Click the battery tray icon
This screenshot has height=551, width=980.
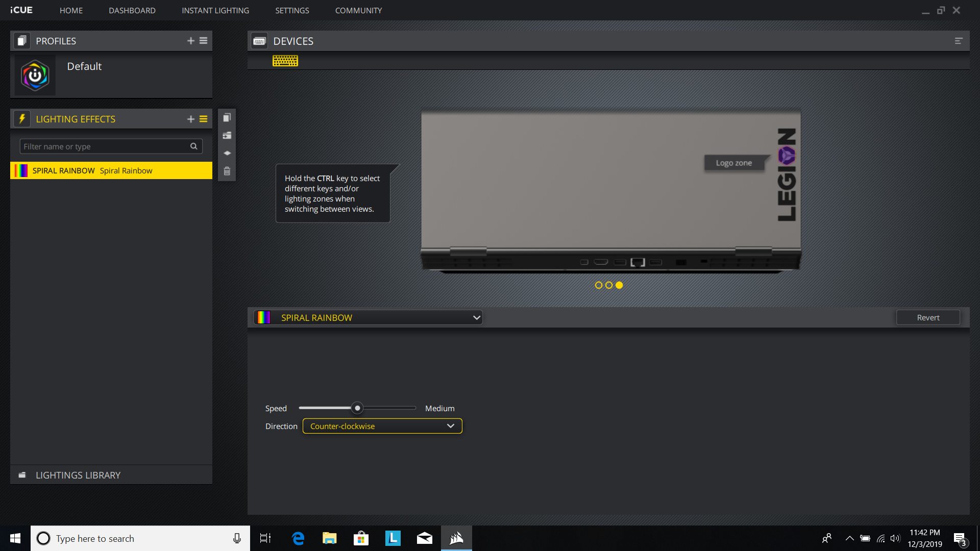[865, 538]
